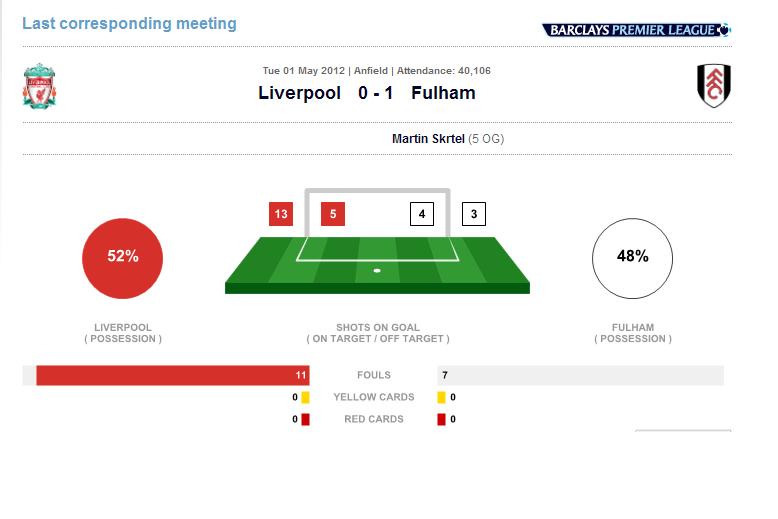
Task: Click Liverpool's red card icon
Action: click(x=305, y=419)
